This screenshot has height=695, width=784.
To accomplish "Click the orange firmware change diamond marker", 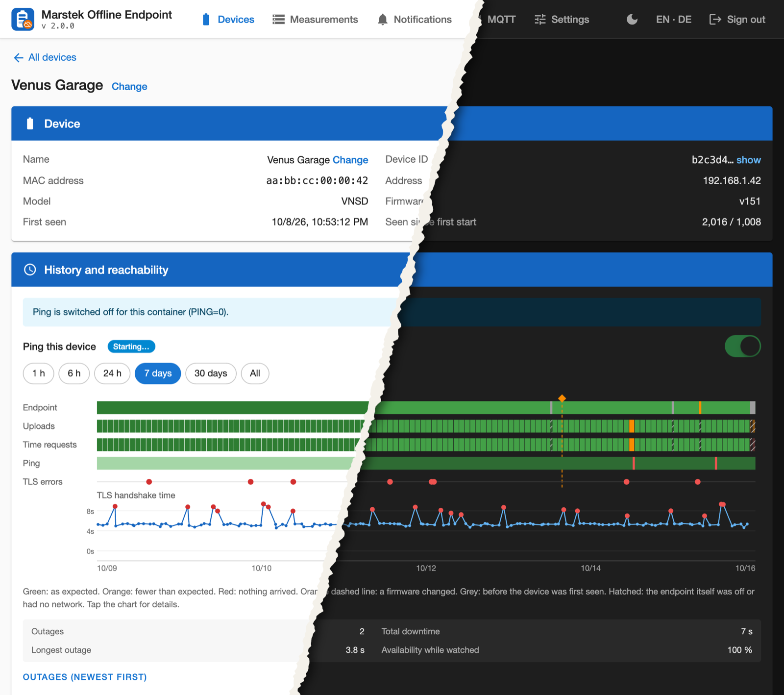I will [x=562, y=398].
